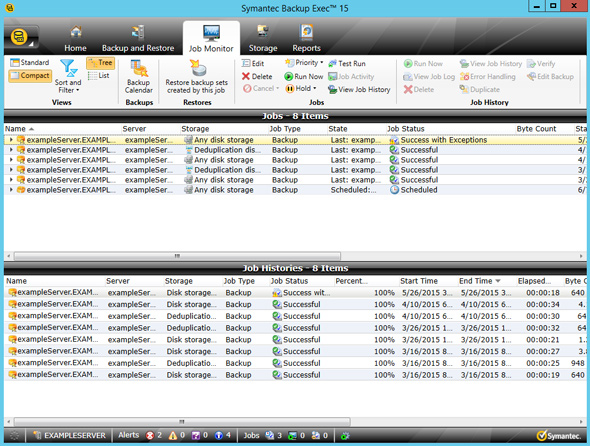The height and width of the screenshot is (446, 590).
Task: Select the history row with elapsed 00:00:19
Action: (x=295, y=375)
